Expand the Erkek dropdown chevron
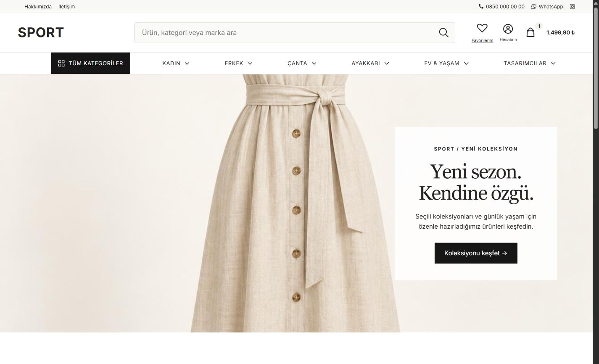 [x=250, y=63]
